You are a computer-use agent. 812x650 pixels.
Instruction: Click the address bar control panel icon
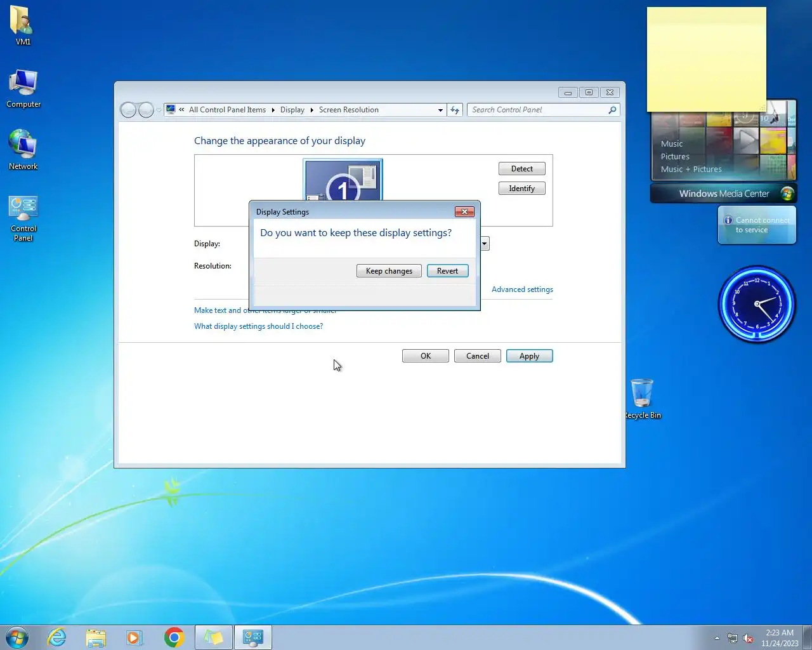pos(171,109)
